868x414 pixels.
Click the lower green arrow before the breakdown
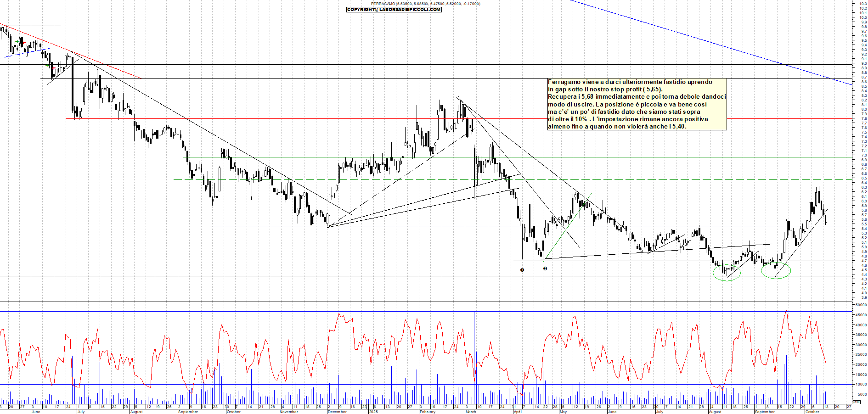point(47,66)
